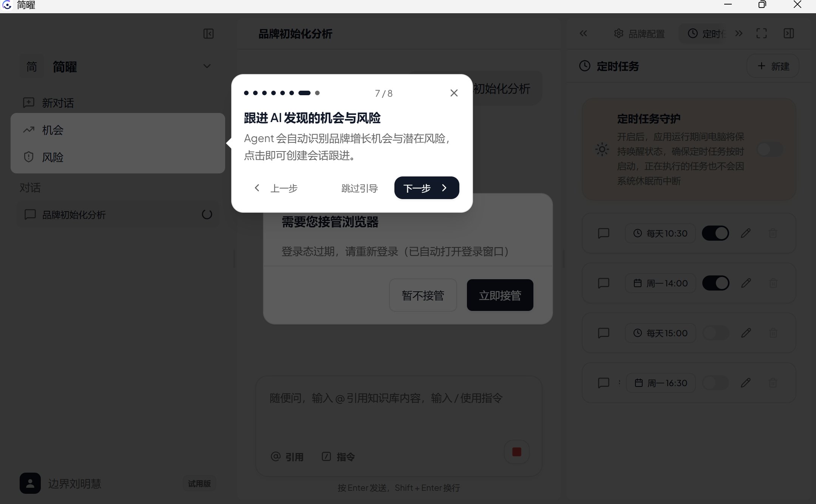Open chat icon of the 周一14:00 task
The height and width of the screenshot is (504, 816).
pos(604,283)
